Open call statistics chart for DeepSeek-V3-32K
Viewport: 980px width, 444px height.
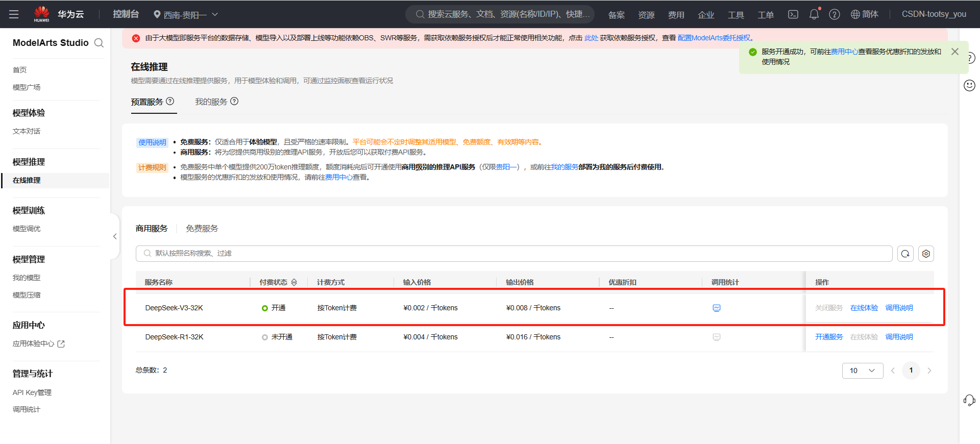click(x=717, y=308)
